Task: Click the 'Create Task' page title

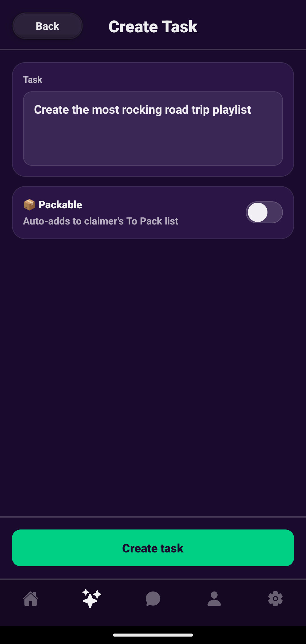Action: click(x=153, y=27)
